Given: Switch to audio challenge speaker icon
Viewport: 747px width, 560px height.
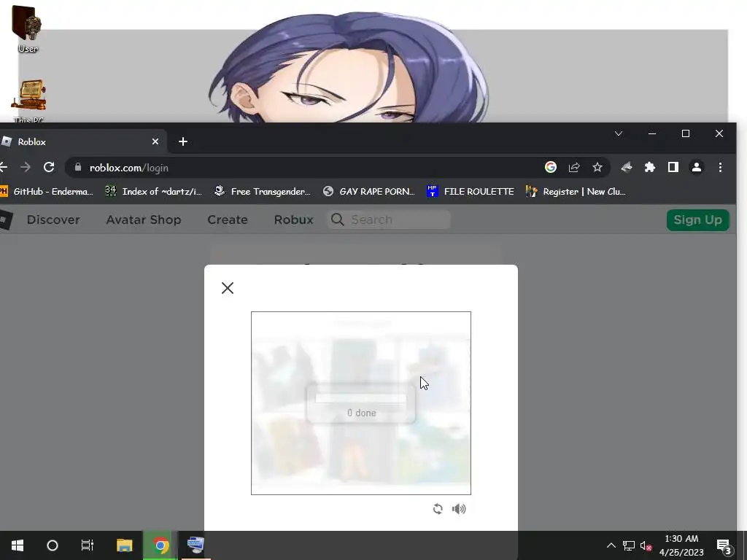Looking at the screenshot, I should [459, 509].
